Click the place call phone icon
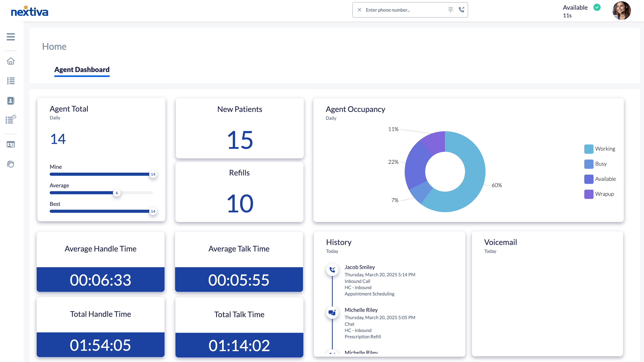 pos(462,10)
